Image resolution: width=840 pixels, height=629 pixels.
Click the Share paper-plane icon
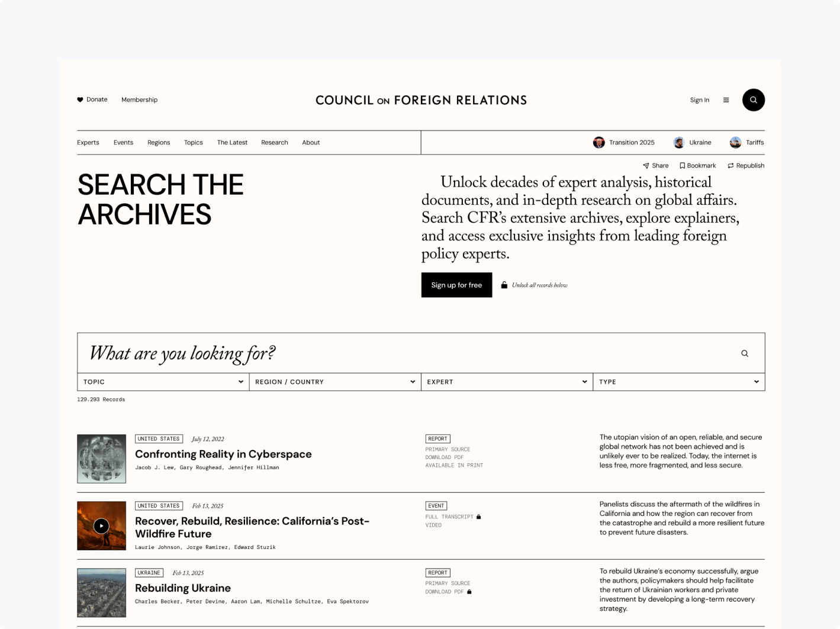click(646, 166)
